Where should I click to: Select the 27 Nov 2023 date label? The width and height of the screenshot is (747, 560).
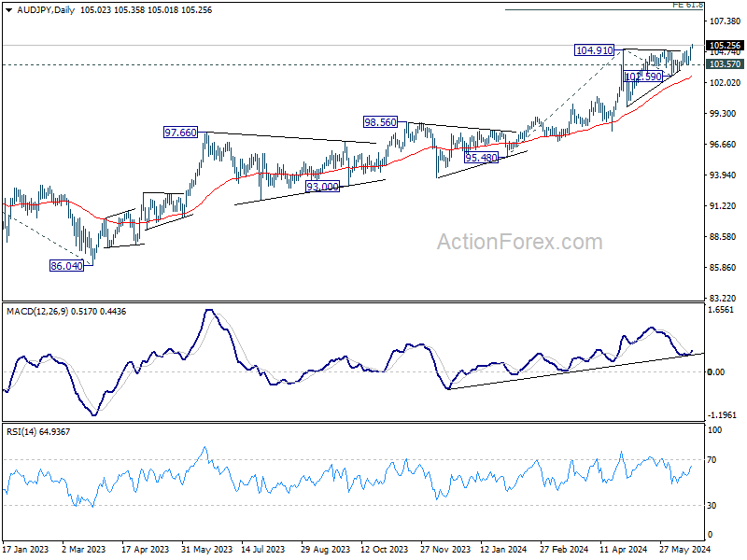pyautogui.click(x=445, y=549)
